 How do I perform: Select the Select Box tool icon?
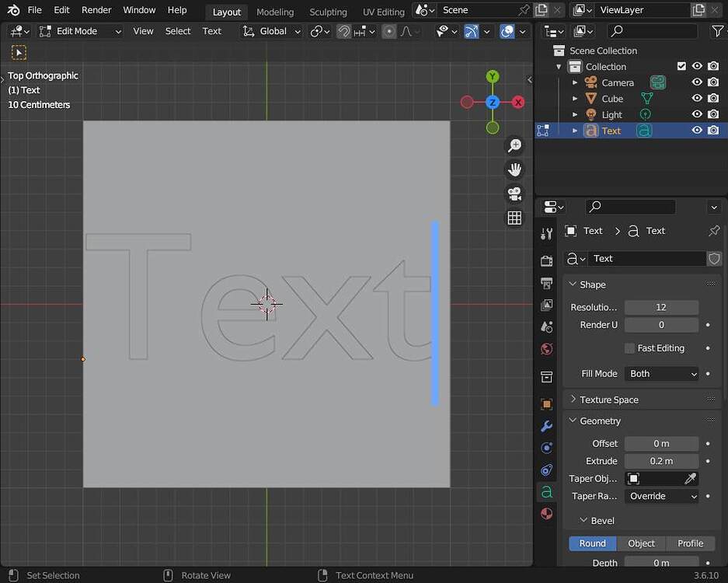tap(19, 53)
